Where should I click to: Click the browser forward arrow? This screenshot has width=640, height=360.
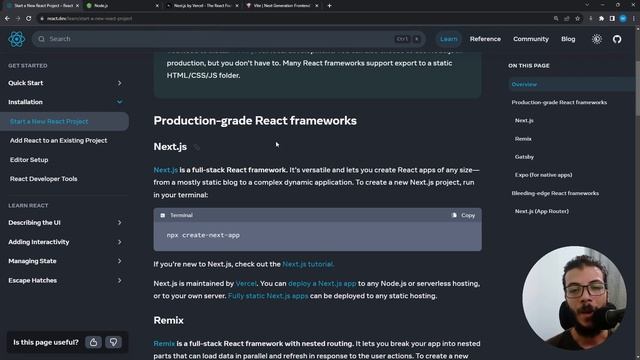(x=18, y=18)
